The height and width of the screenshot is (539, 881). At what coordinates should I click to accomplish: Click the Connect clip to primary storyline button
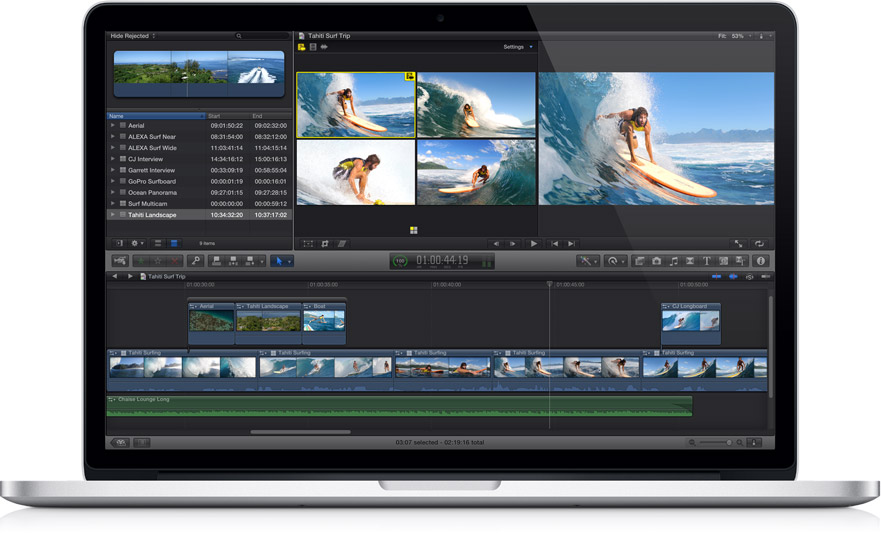217,261
